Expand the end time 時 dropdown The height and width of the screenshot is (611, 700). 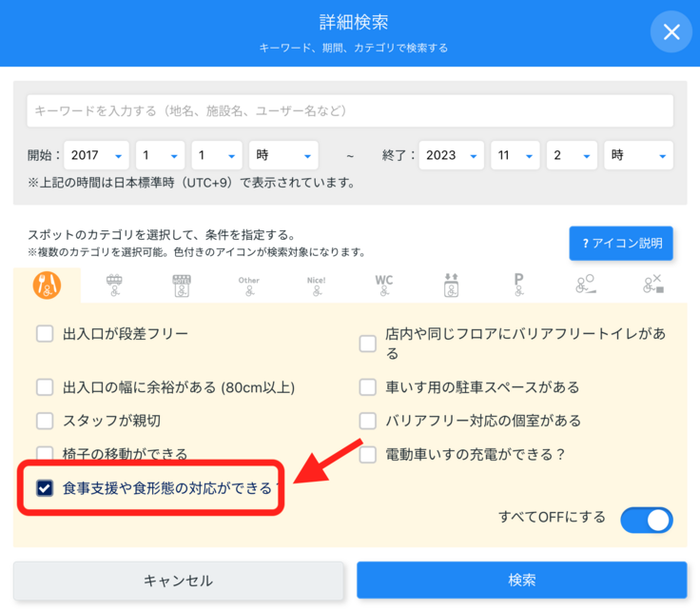(x=638, y=155)
